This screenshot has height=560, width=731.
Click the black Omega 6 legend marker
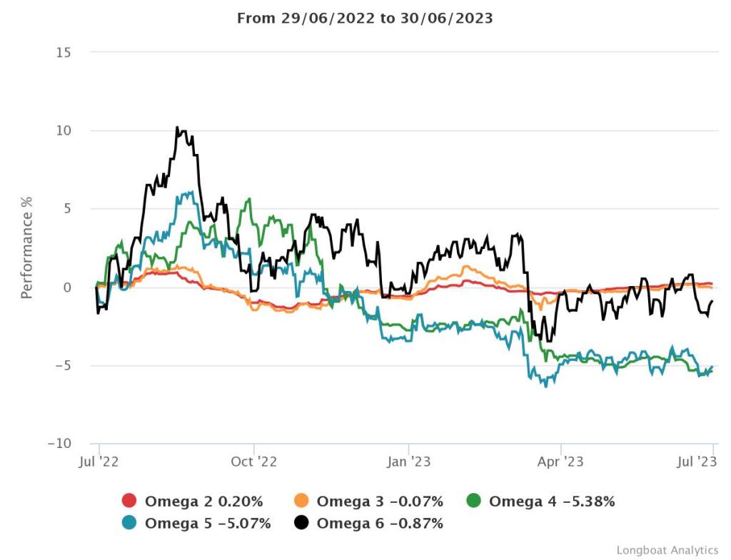pos(301,523)
